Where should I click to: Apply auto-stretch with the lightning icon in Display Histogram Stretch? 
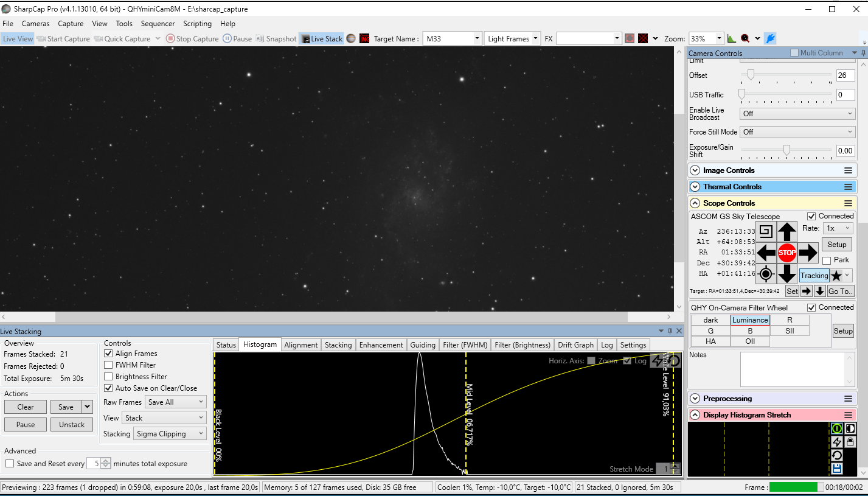(837, 442)
